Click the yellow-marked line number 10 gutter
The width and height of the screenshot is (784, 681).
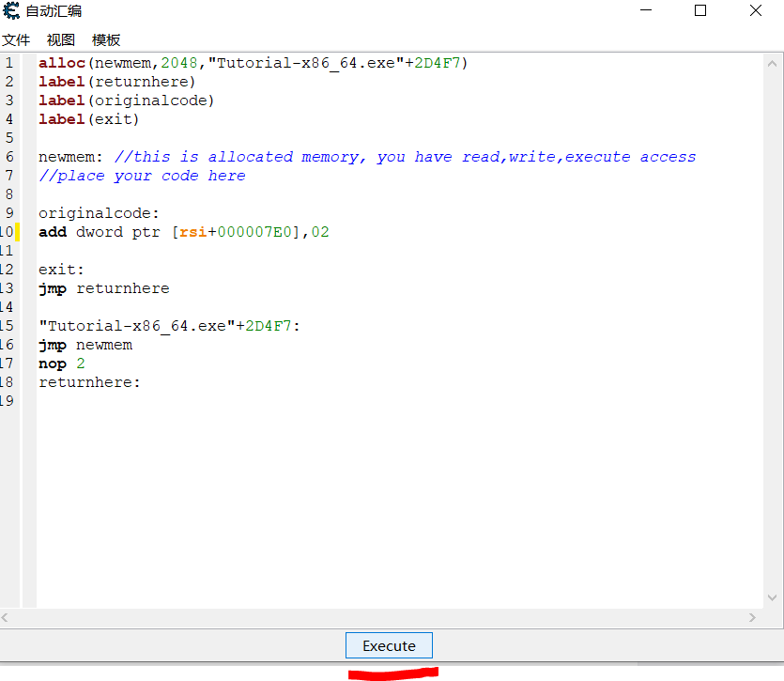(x=9, y=232)
